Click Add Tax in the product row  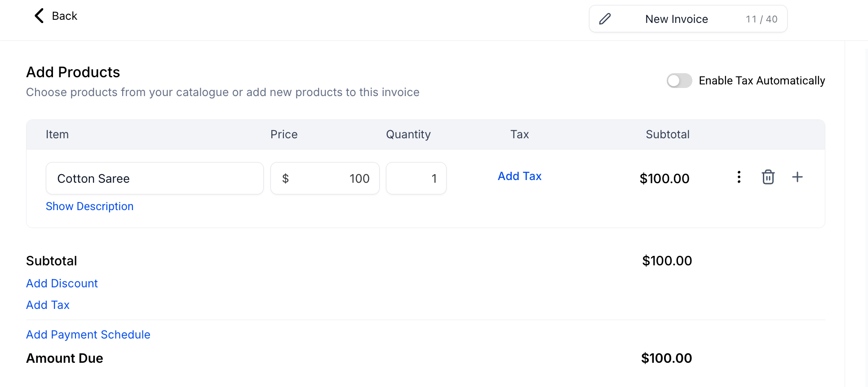[x=519, y=176]
